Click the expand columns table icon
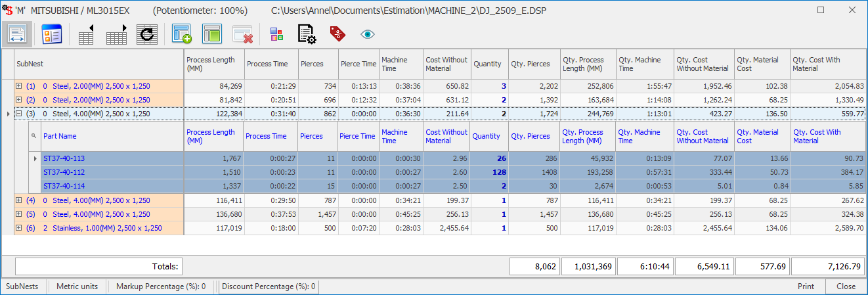Screen dimensions: 868x295 pyautogui.click(x=116, y=34)
